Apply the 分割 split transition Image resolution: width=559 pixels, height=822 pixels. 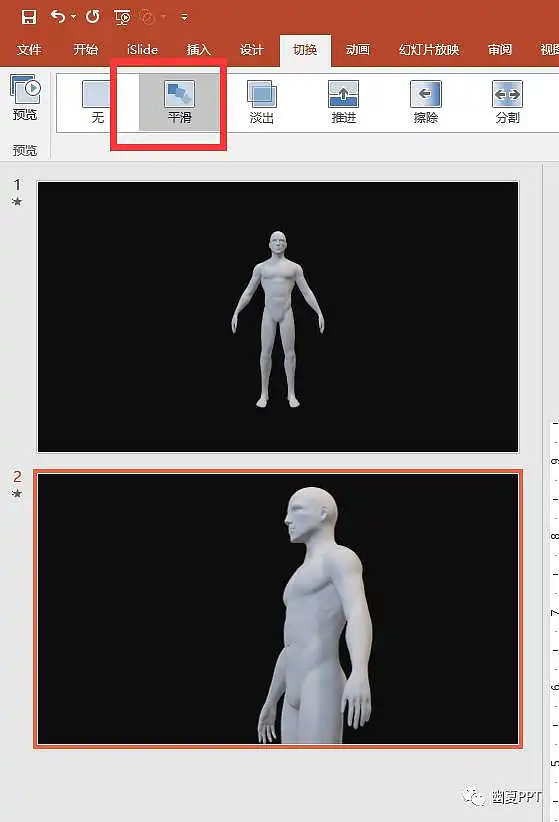(508, 102)
